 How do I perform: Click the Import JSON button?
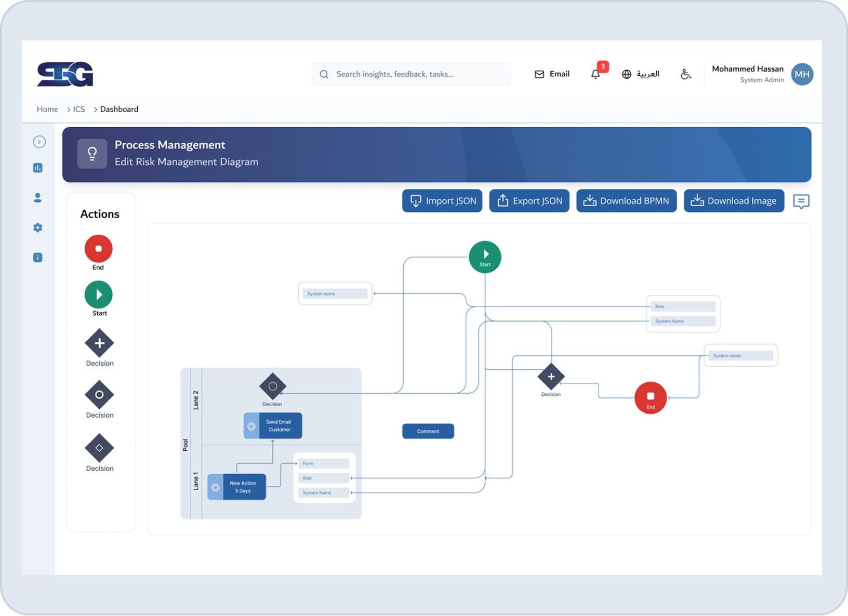(x=442, y=200)
